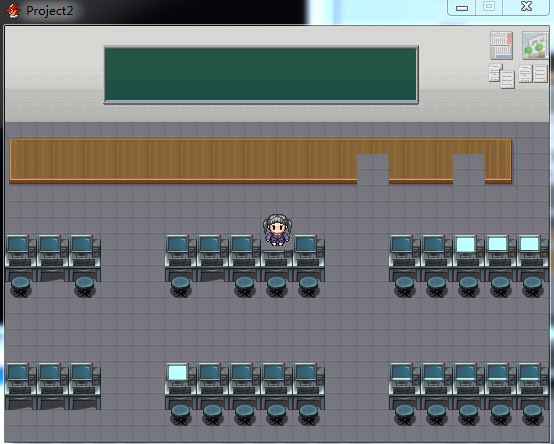Click the Project2 red dragon icon in title bar
554x444 pixels.
[13, 11]
